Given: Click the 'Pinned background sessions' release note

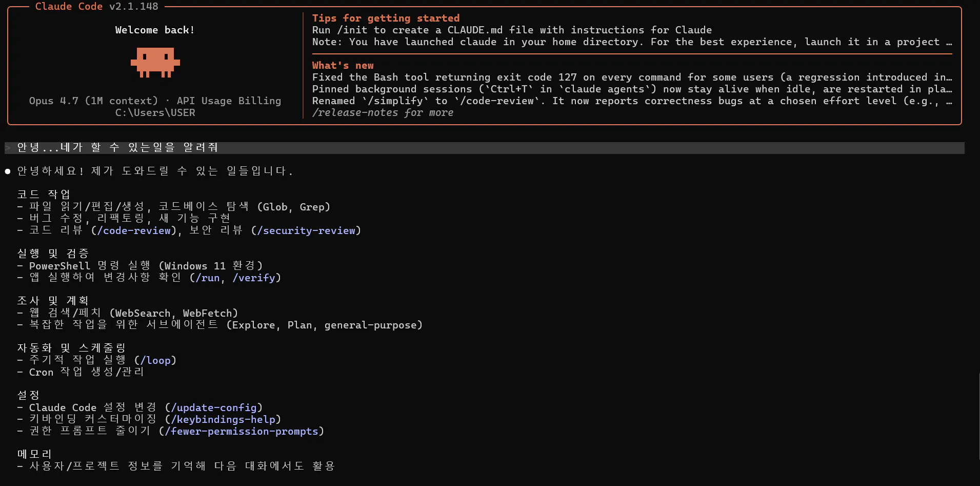Looking at the screenshot, I should pyautogui.click(x=632, y=89).
